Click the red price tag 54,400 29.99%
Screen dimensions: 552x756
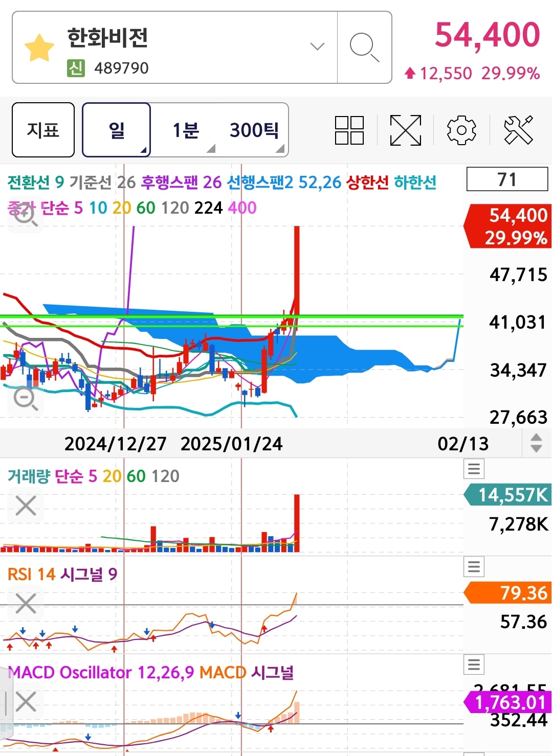(x=507, y=226)
